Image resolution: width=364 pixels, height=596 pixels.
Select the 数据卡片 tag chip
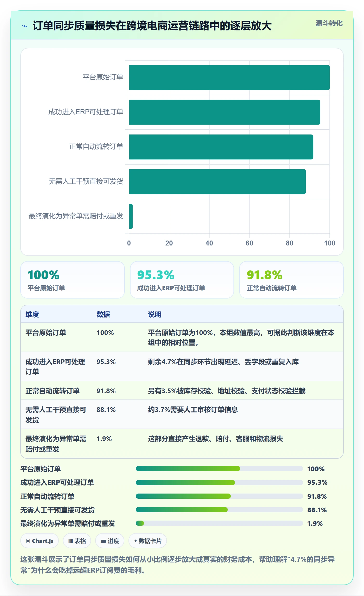[148, 541]
